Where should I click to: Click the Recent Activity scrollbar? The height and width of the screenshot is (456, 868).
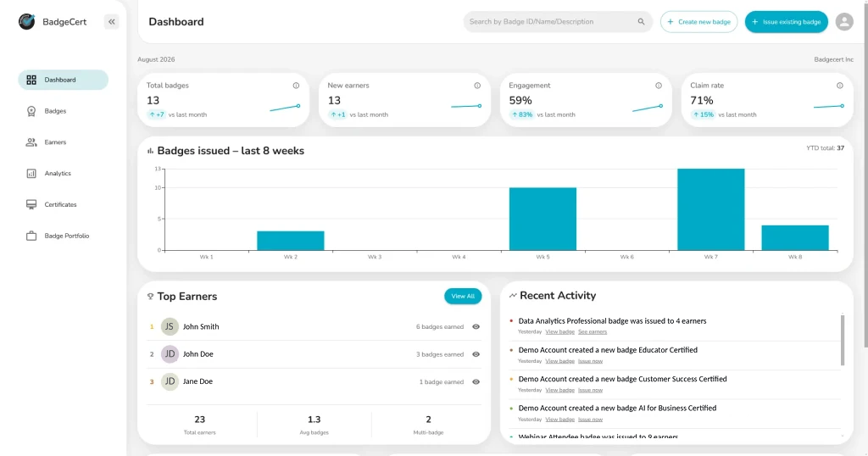[843, 340]
